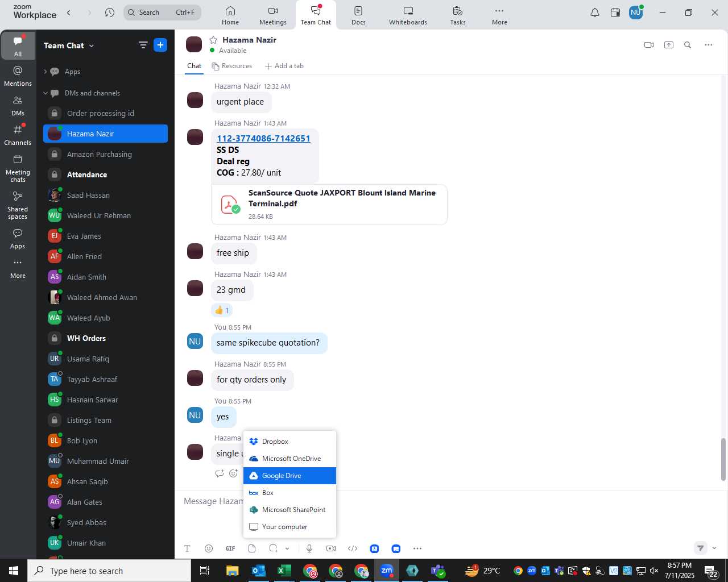Click the chat vertical scrollbar
728x582 pixels.
(723, 459)
